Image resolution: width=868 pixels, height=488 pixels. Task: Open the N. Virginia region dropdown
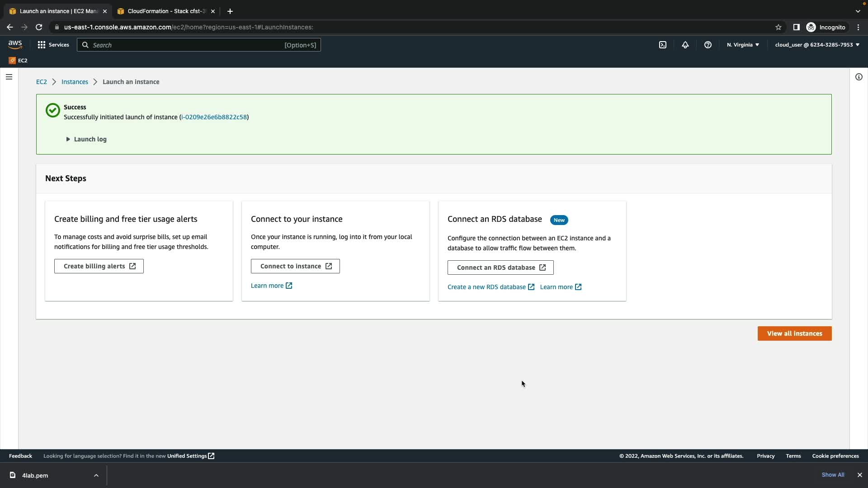pos(743,45)
